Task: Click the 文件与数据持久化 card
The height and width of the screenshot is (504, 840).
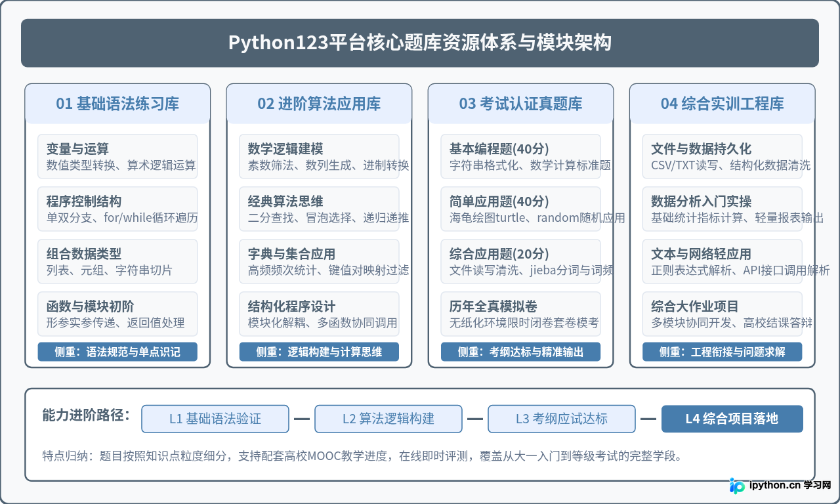Action: coord(723,156)
